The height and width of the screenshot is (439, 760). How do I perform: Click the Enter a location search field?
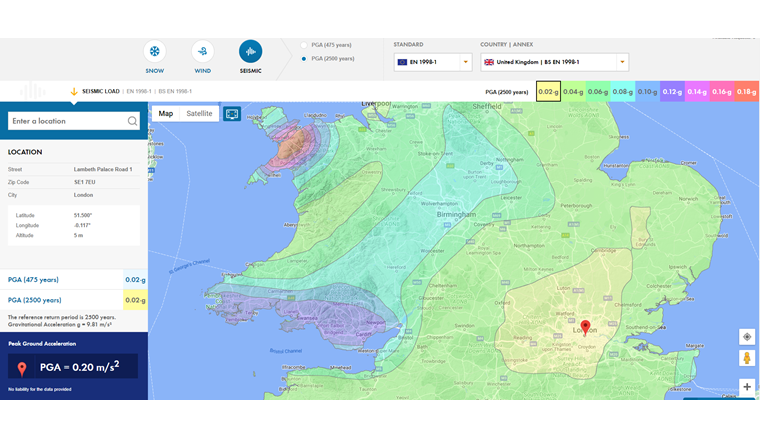(74, 121)
